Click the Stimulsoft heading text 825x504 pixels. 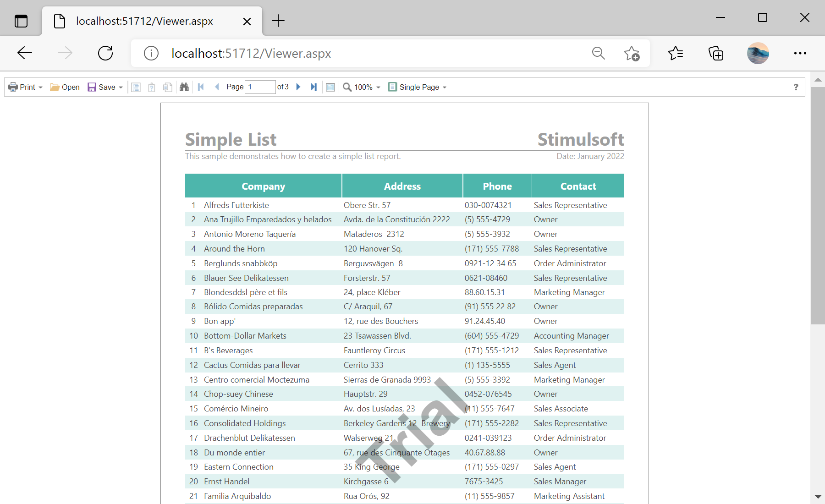(581, 139)
